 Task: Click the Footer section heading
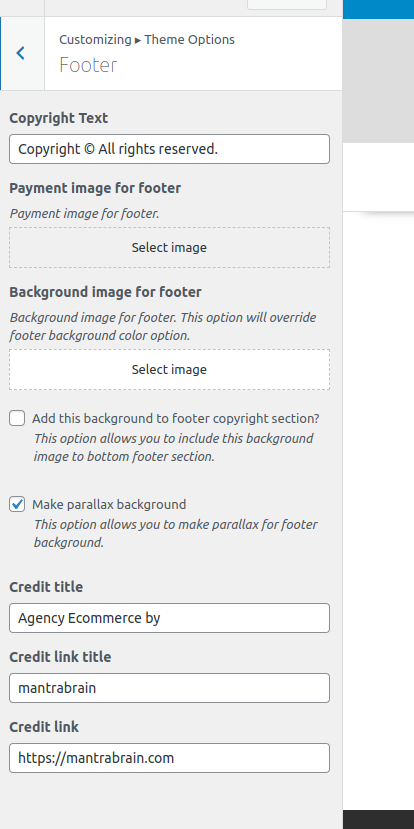pos(88,65)
